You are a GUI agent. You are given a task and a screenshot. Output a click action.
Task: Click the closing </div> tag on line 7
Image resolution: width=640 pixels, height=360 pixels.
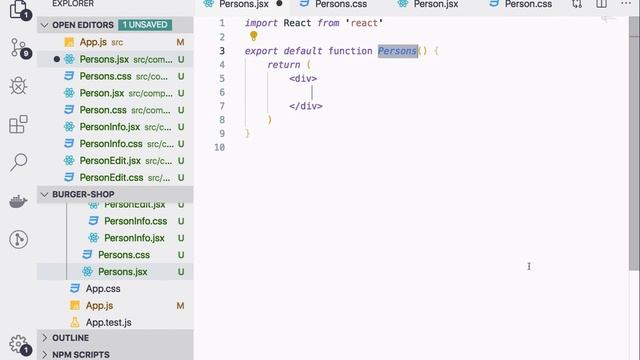pos(306,106)
